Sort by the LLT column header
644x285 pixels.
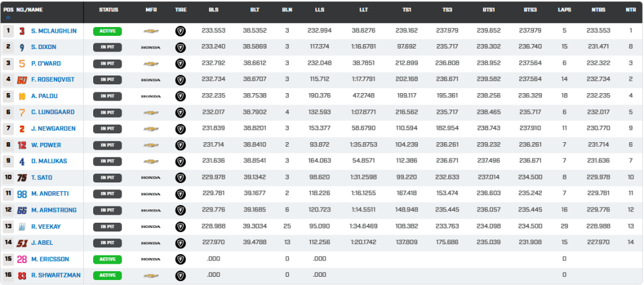(363, 9)
